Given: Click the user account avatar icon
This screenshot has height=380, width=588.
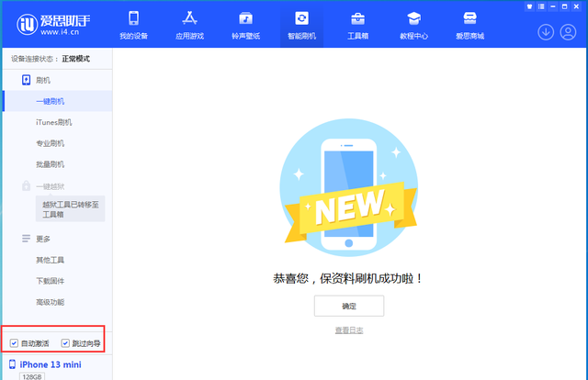Looking at the screenshot, I should [x=568, y=32].
